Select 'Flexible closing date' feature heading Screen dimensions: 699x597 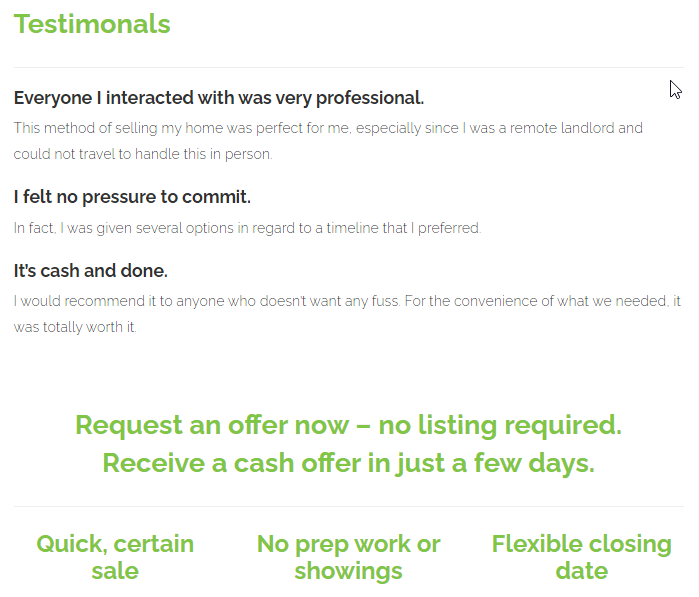[x=582, y=557]
